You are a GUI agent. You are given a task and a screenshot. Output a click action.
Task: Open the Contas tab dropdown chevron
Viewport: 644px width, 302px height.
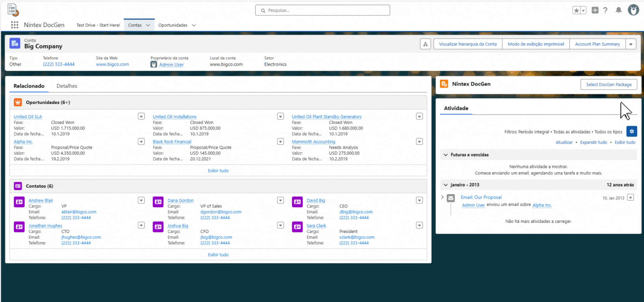(148, 25)
